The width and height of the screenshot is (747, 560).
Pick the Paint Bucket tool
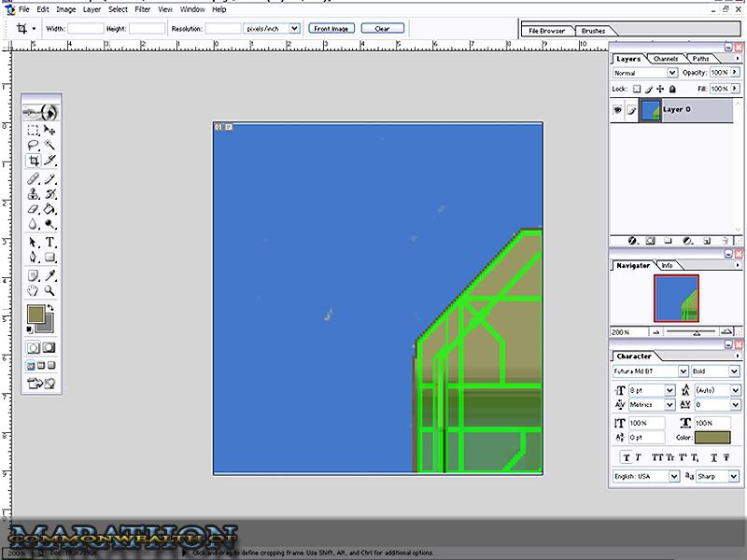(50, 210)
